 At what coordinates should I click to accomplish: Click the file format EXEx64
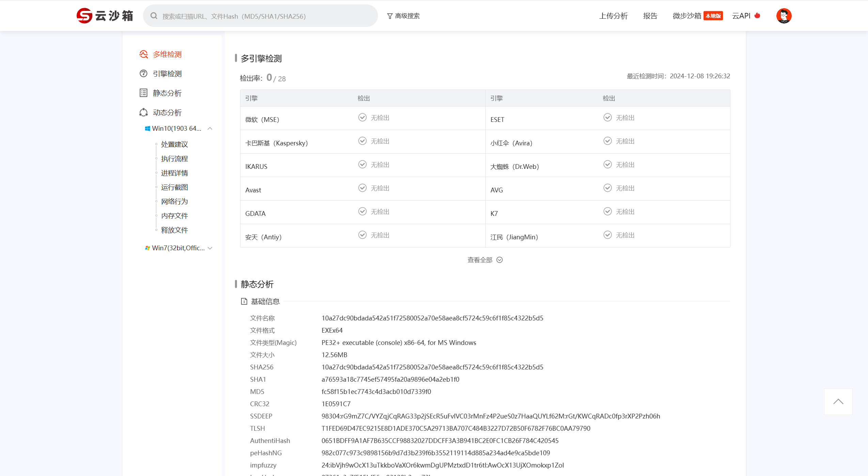click(x=332, y=331)
